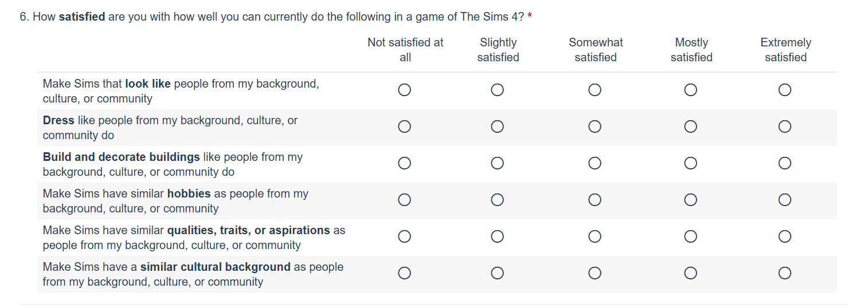
Task: Mark 'Somewhat satisfied' for look like row
Action: point(595,90)
